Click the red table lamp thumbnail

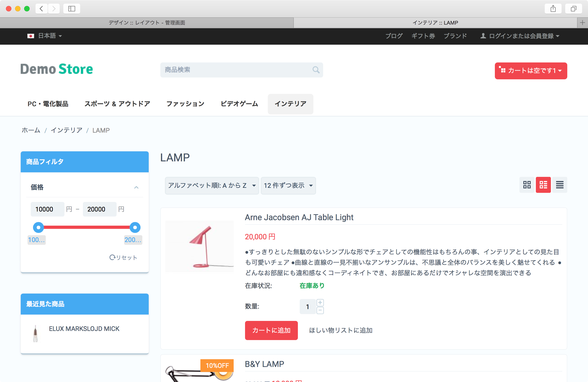(x=199, y=246)
